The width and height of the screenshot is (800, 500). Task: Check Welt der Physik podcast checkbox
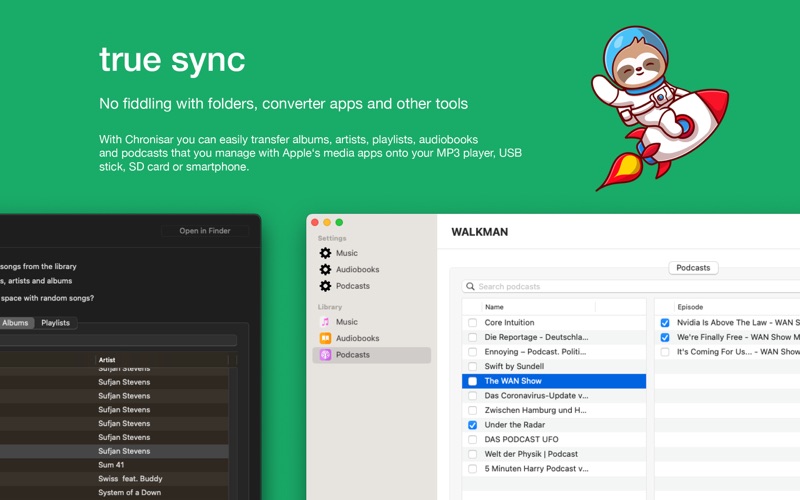point(472,454)
